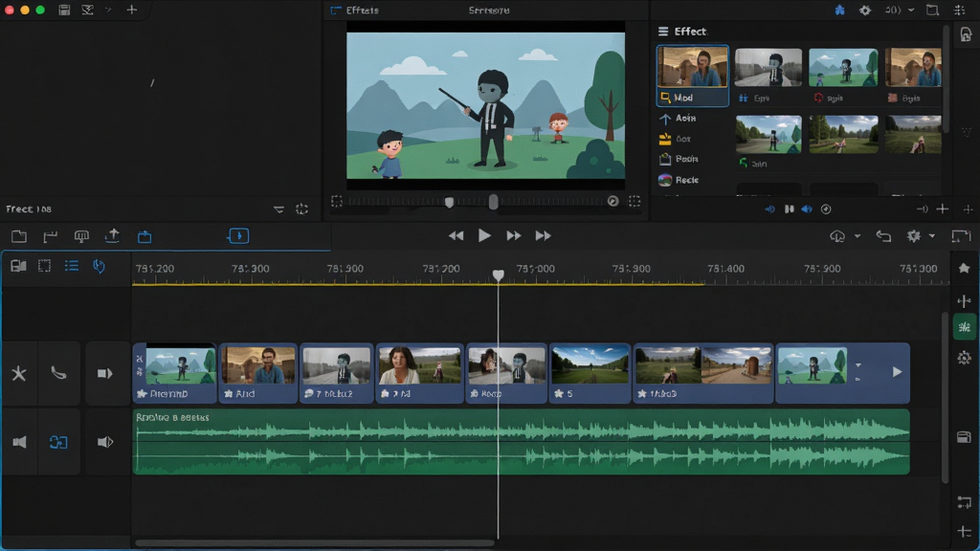This screenshot has width=980, height=551.
Task: Click the split icon below the star on right sidebar
Action: (965, 301)
